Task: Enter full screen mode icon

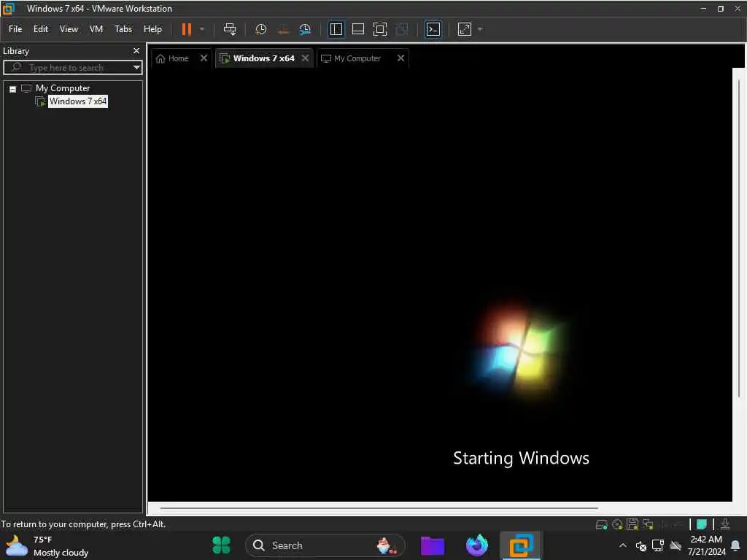Action: (379, 29)
